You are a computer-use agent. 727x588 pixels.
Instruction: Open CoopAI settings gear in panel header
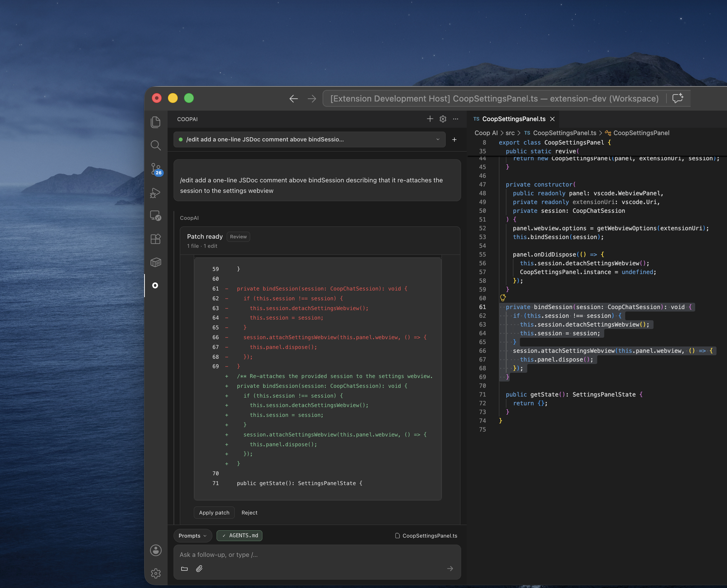(443, 119)
